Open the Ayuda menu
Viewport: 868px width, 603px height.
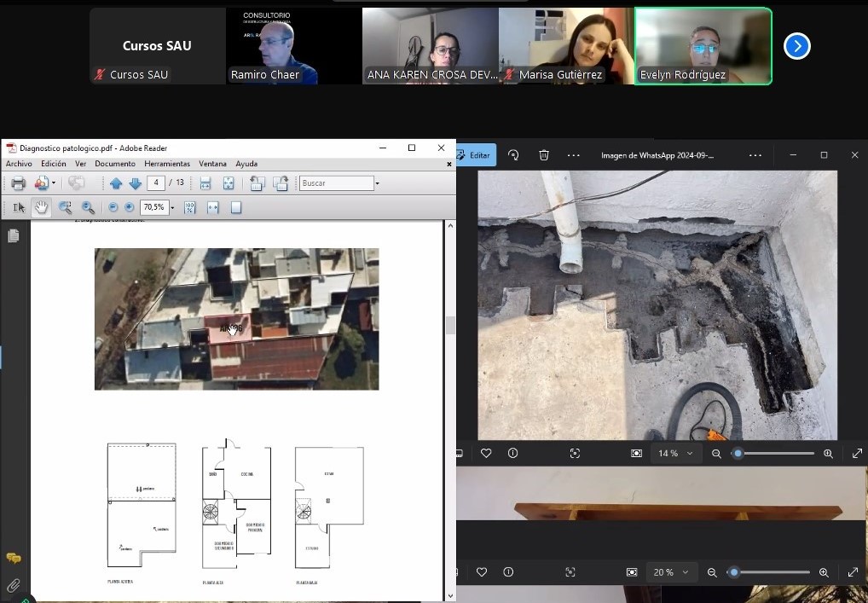pos(246,164)
